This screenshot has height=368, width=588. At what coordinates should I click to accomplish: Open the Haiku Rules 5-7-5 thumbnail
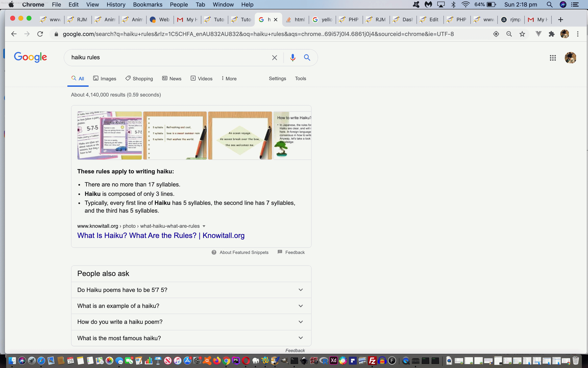(110, 136)
